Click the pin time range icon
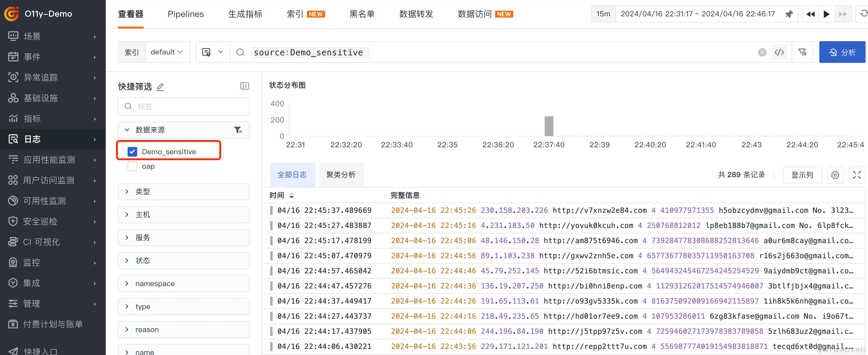 [x=789, y=14]
